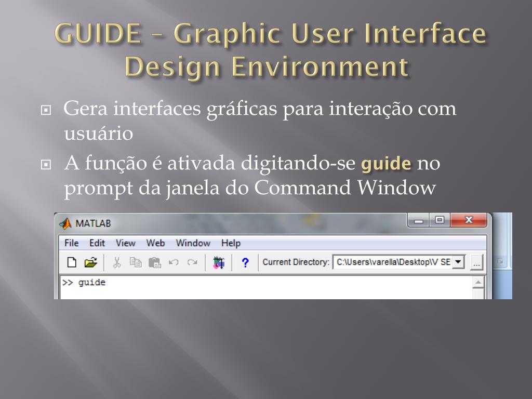
Task: Click the Paste clipboard icon
Action: 155,262
